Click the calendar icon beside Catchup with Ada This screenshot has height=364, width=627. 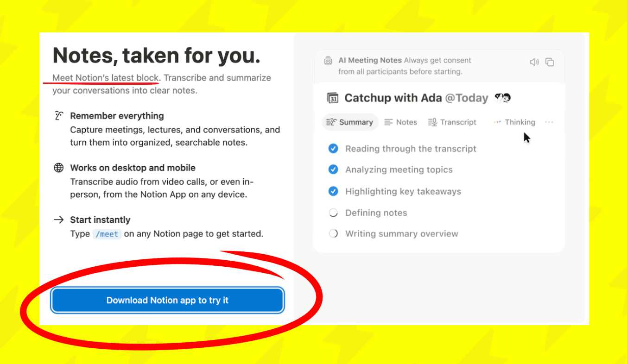coord(333,98)
